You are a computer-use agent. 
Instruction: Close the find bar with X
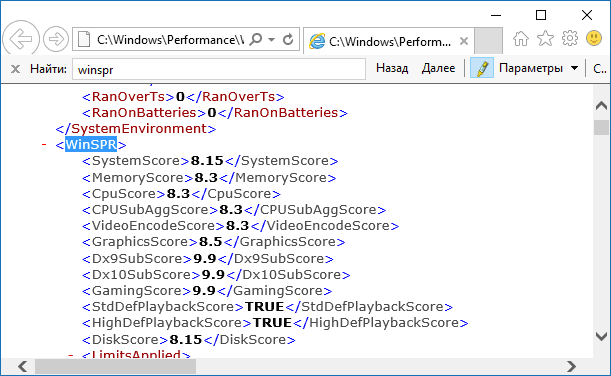coord(15,69)
